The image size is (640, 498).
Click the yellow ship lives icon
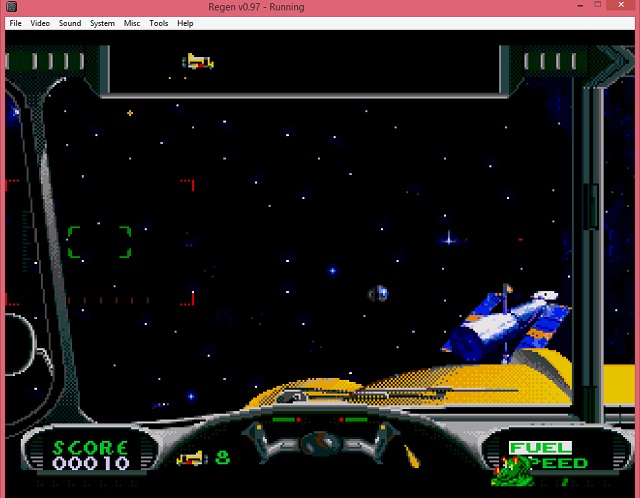[191, 458]
